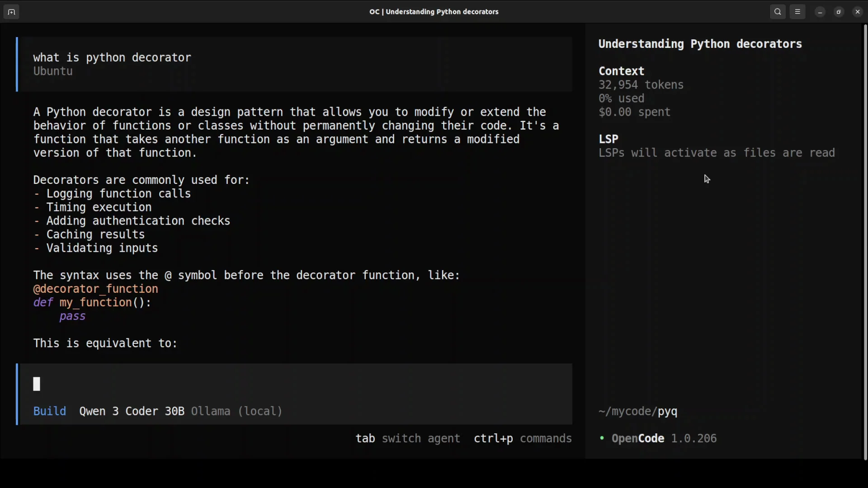Click the ~/mycode/pyq path text
The height and width of the screenshot is (488, 868).
coord(638,411)
